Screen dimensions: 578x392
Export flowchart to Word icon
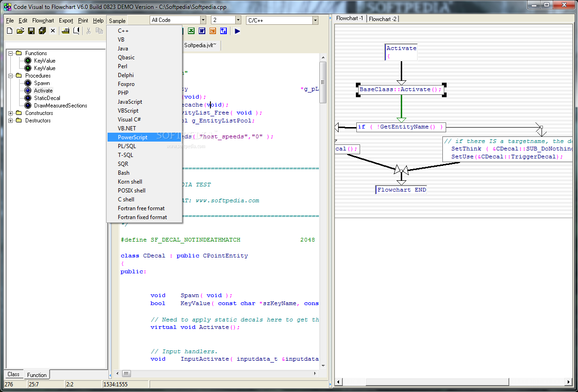click(x=202, y=31)
